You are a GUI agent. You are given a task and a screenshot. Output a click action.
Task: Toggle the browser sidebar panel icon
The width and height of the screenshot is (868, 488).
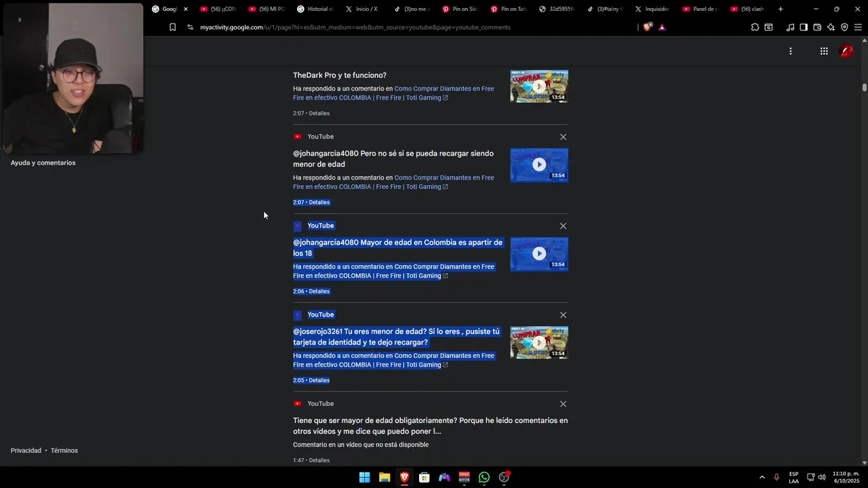tap(804, 27)
